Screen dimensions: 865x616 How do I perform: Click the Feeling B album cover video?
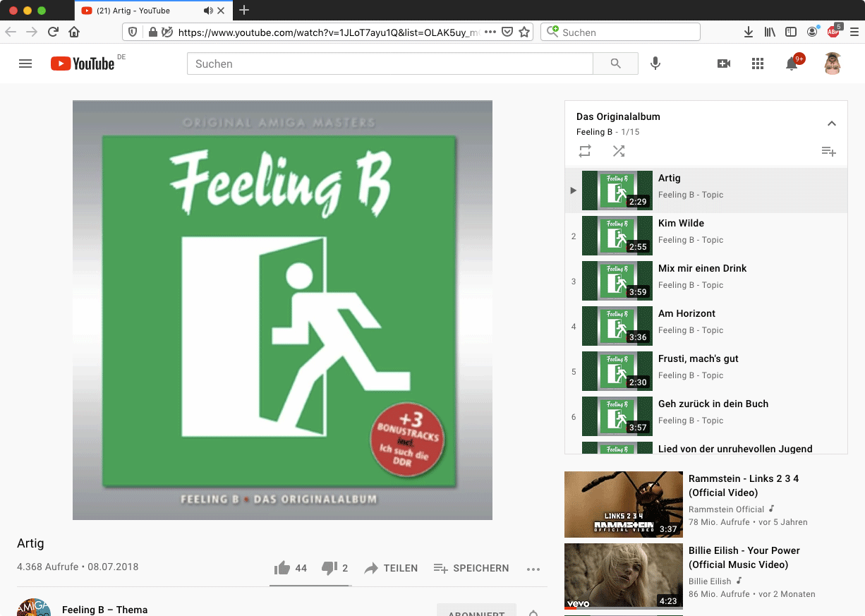pyautogui.click(x=282, y=310)
